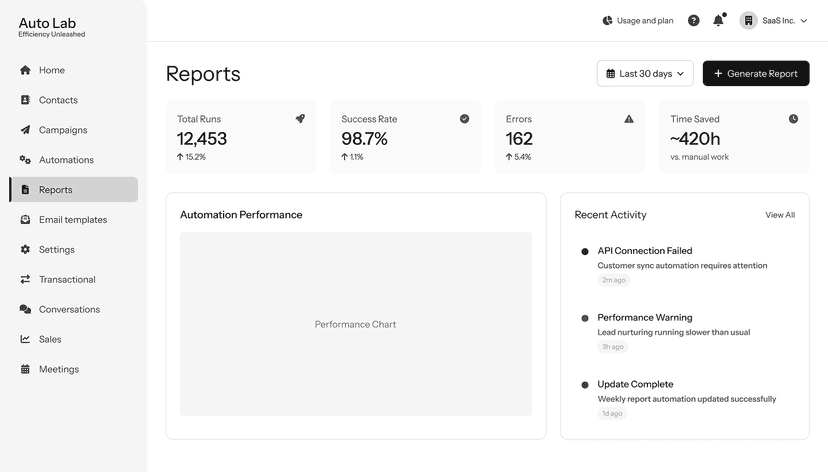The width and height of the screenshot is (828, 472).
Task: Click the 12,453 Total Runs value
Action: [x=202, y=139]
